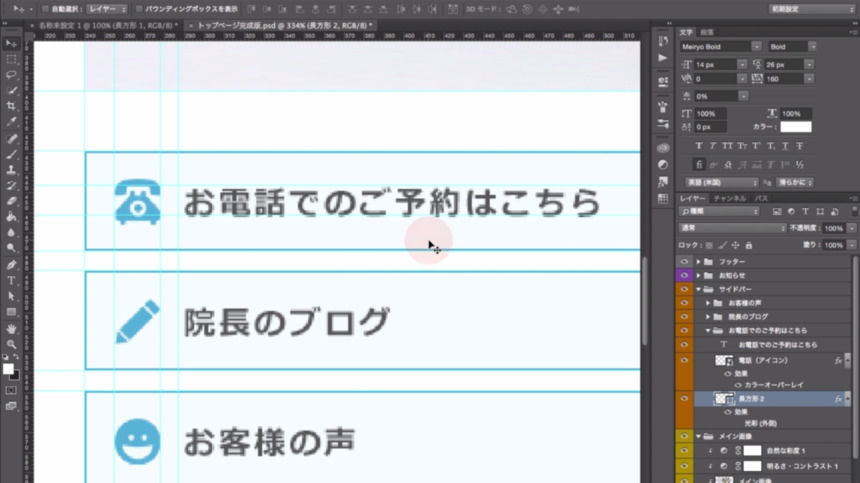
Task: Select the Crop tool
Action: click(11, 106)
